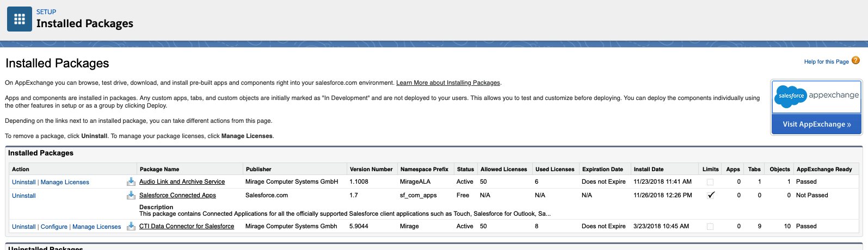This screenshot has height=250, width=868.
Task: Click the AppExchange Ready column header
Action: point(824,169)
